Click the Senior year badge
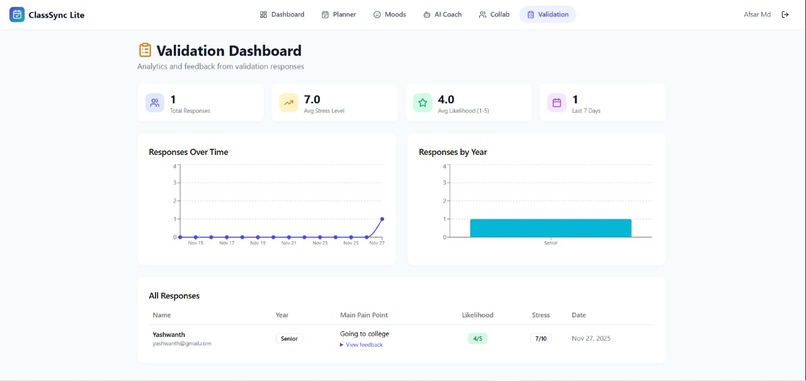The image size is (806, 381). point(289,338)
